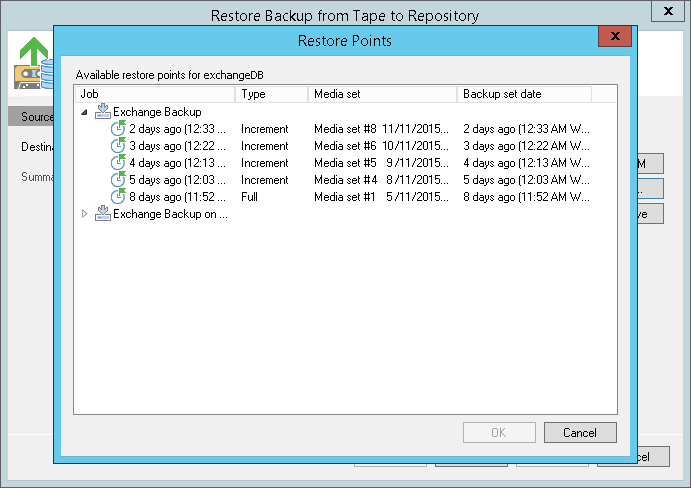
Task: Click restore point icon for 5 days ago
Action: click(x=118, y=180)
